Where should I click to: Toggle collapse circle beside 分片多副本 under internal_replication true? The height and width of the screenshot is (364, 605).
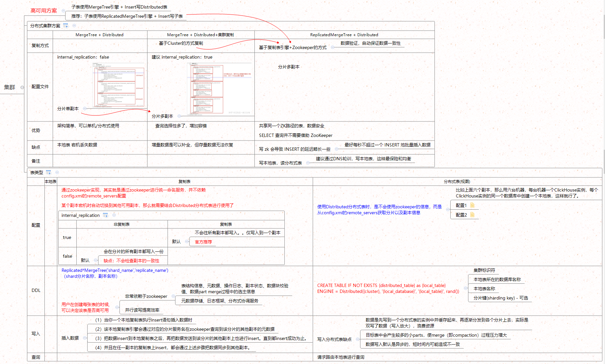point(179,116)
